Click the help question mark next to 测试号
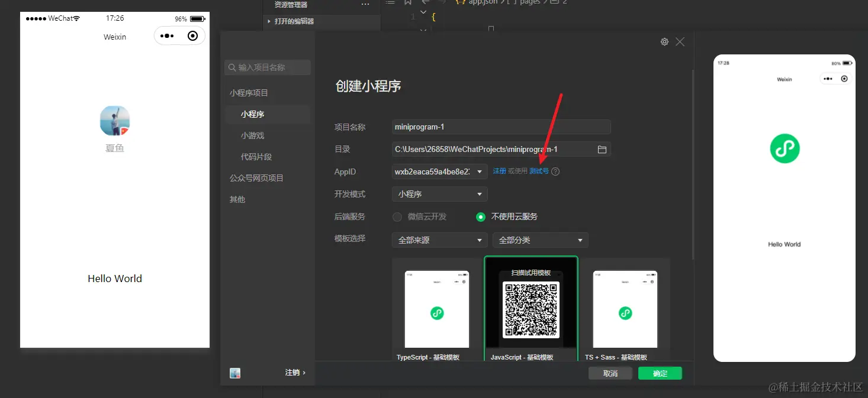The image size is (868, 398). 555,172
